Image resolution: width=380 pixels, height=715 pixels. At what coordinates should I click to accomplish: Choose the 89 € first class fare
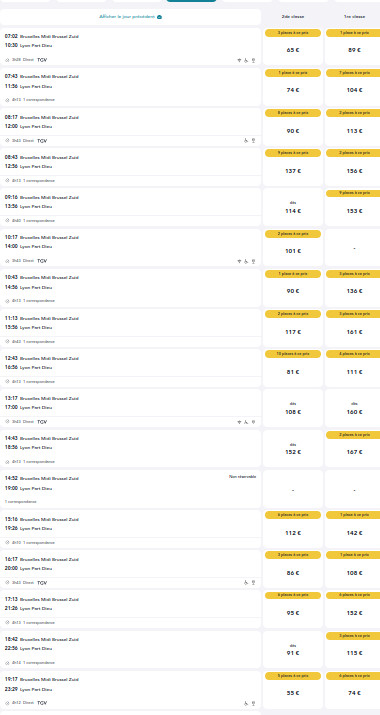[x=354, y=46]
